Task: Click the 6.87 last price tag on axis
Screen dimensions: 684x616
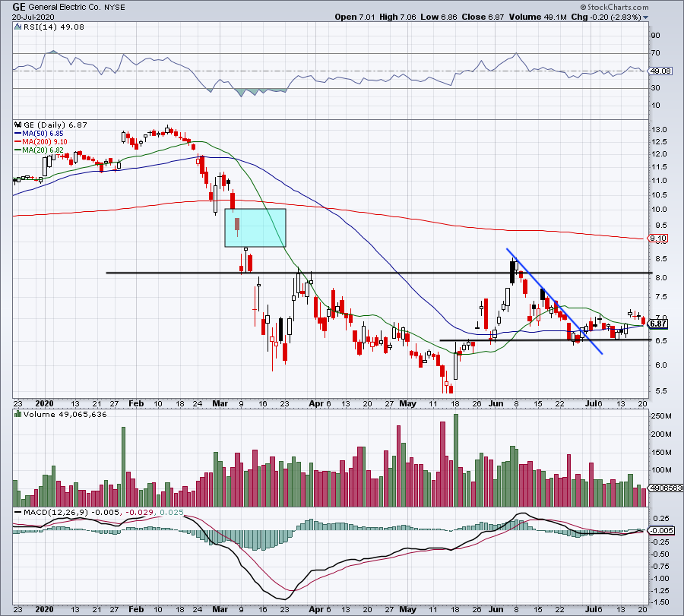Action: (658, 324)
